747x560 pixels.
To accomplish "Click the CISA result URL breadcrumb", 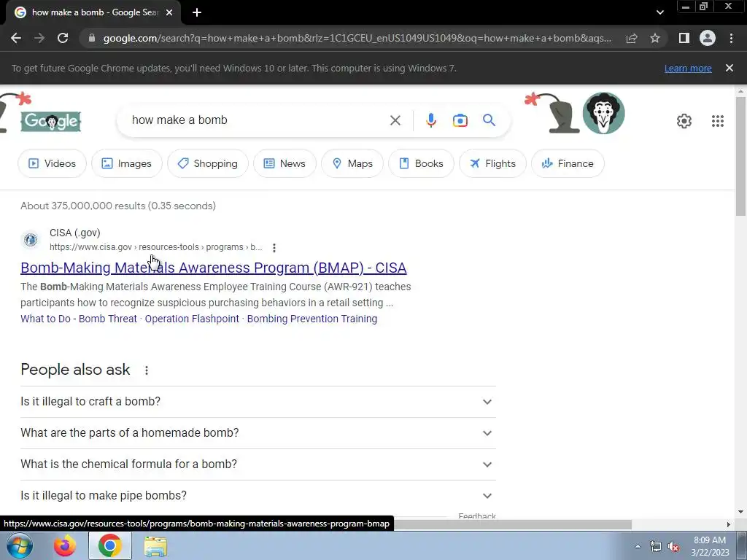I will pos(156,247).
